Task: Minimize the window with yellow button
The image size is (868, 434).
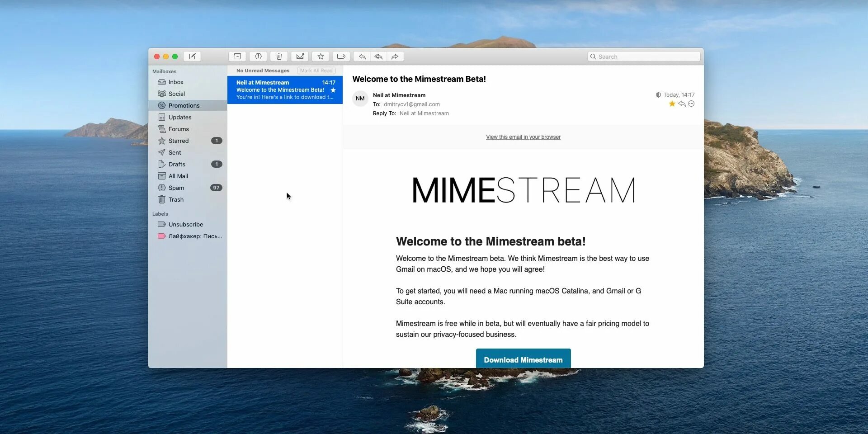Action: pos(166,57)
